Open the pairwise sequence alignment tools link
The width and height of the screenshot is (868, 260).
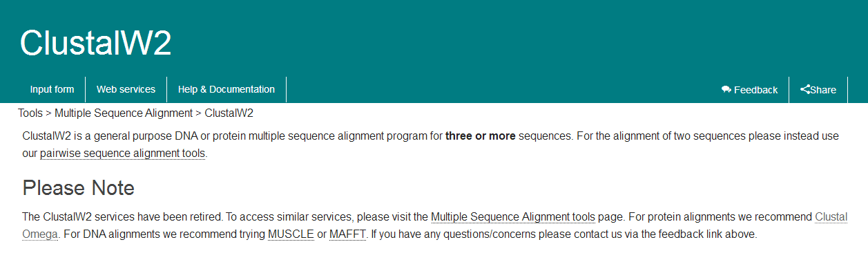pos(122,154)
